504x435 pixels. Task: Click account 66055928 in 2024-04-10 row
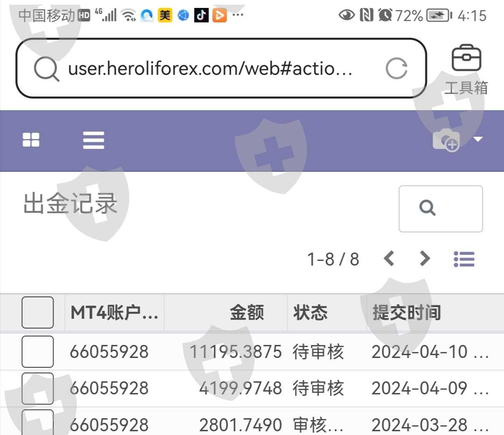(109, 352)
